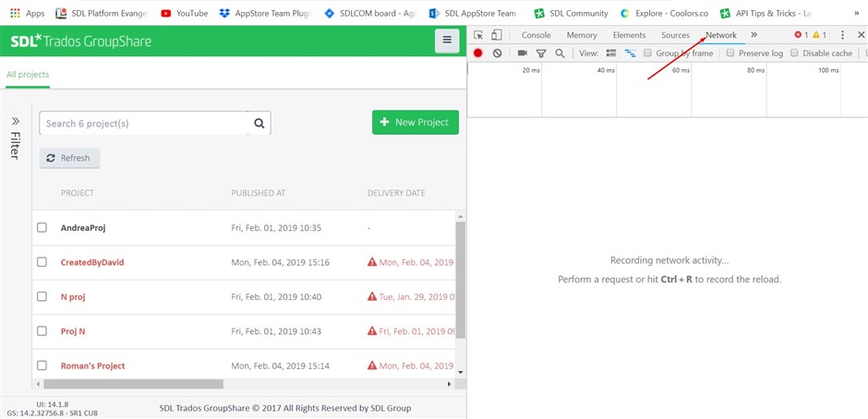
Task: Stop recording with the red record button
Action: click(x=478, y=54)
